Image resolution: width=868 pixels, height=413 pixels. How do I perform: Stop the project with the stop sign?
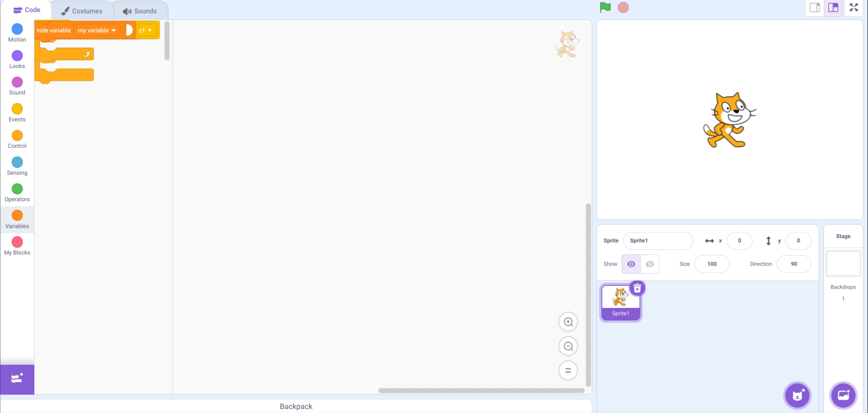(x=623, y=7)
